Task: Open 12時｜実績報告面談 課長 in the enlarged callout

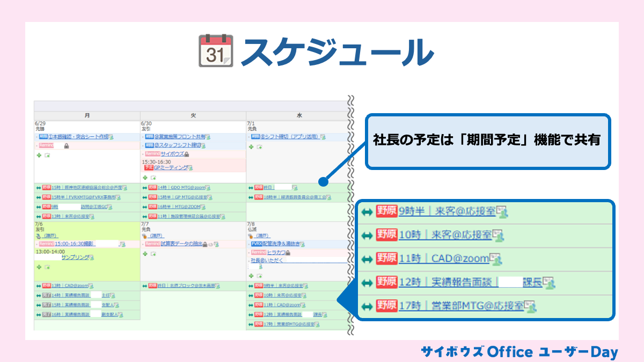Action: click(471, 283)
